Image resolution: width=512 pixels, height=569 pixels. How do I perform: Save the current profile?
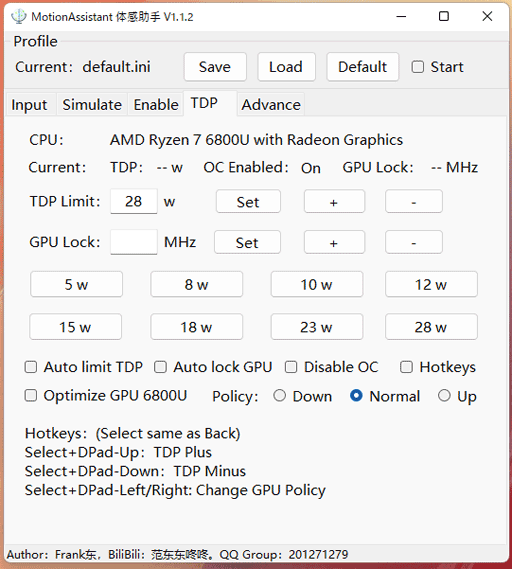point(215,67)
